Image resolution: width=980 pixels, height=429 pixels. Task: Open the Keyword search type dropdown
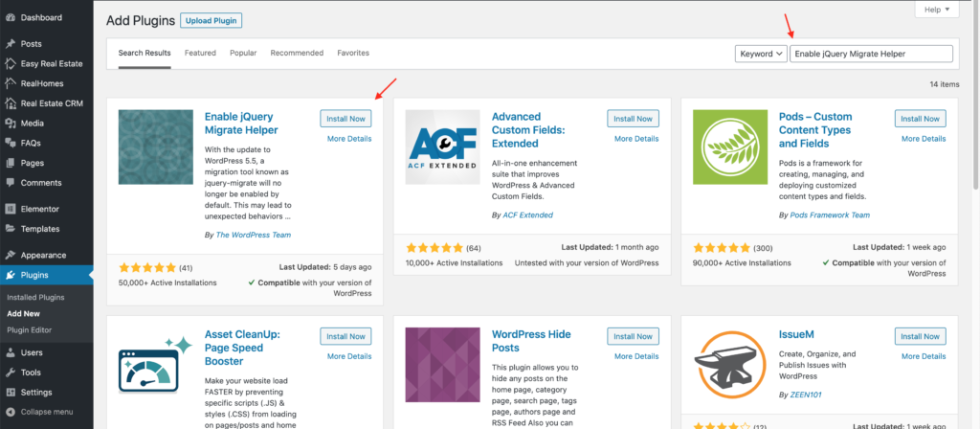pyautogui.click(x=761, y=54)
